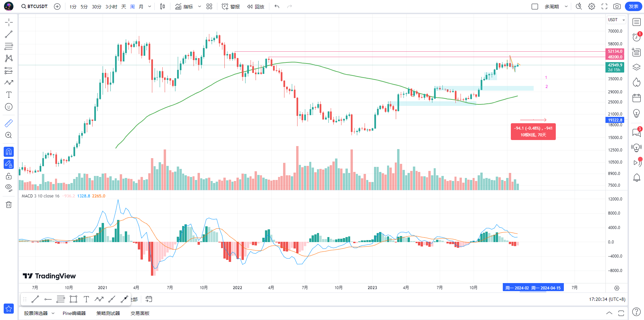This screenshot has height=320, width=644.
Task: Open price scale settings gear
Action: [617, 288]
